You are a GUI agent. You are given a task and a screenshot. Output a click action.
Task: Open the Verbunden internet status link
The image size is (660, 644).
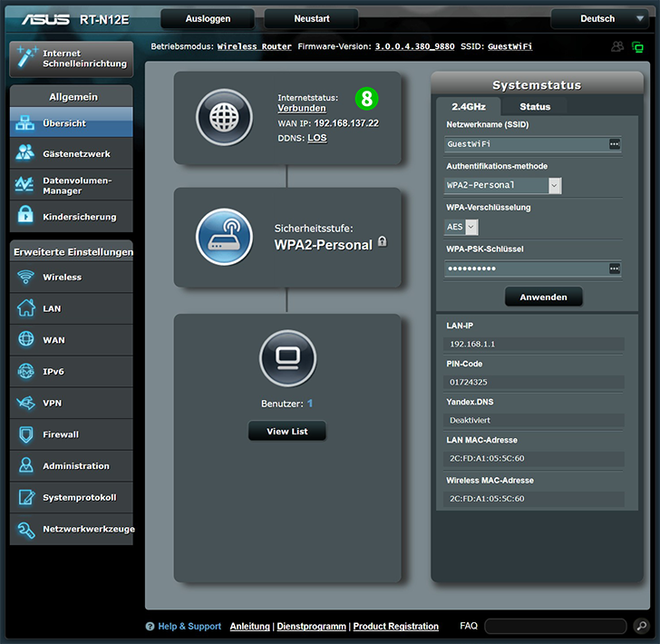[301, 108]
